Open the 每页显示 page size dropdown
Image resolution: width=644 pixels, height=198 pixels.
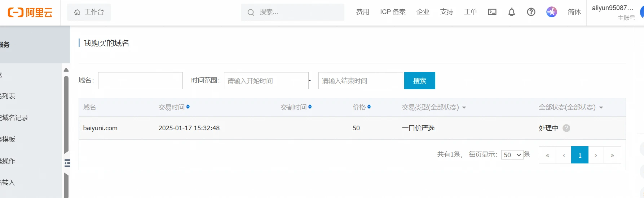(x=512, y=155)
